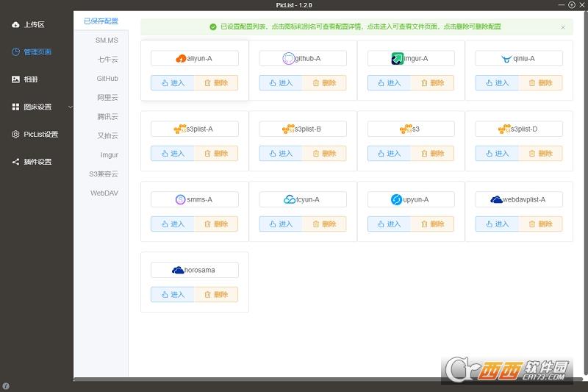The width and height of the screenshot is (588, 392).
Task: Select 又拍云 in the config list
Action: tap(107, 136)
